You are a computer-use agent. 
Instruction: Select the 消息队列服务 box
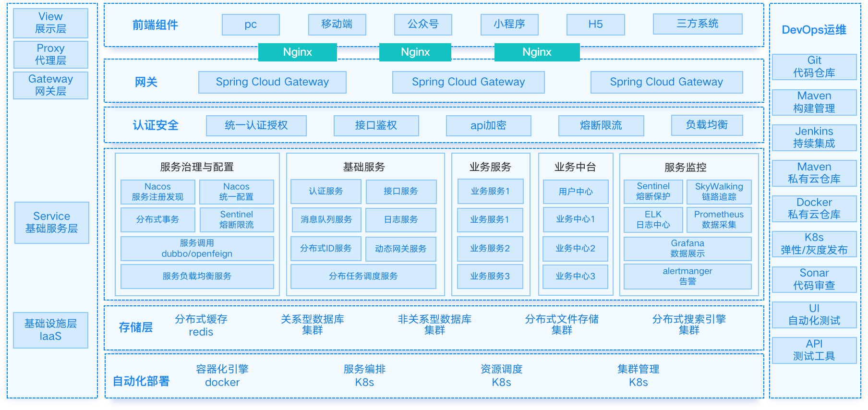coord(326,220)
